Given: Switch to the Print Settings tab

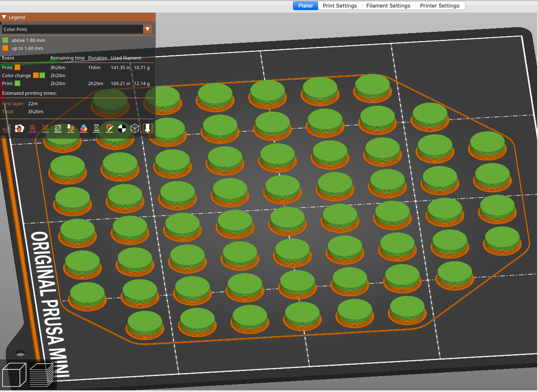Looking at the screenshot, I should (340, 5).
